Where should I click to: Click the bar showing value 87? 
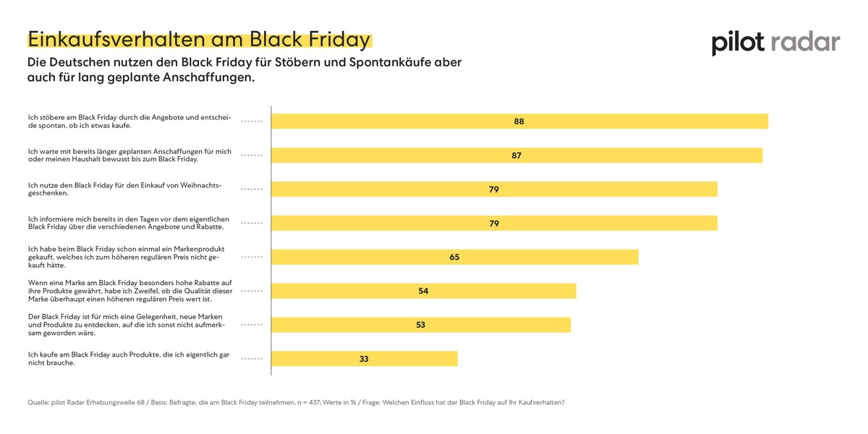[x=516, y=156]
